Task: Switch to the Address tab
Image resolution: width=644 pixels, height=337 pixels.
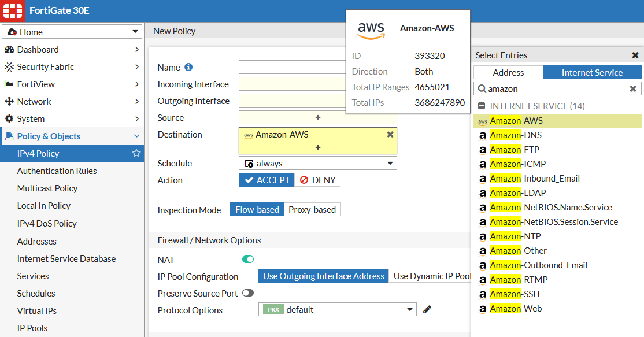Action: 508,72
